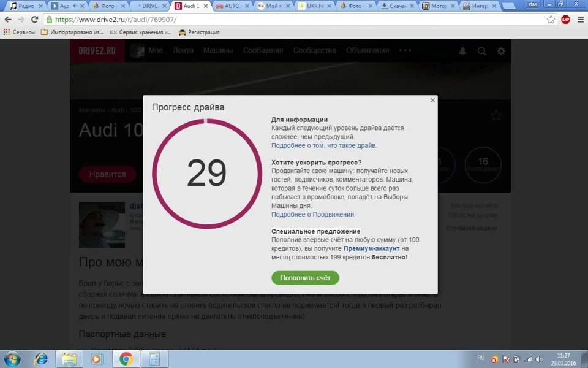Open the Сервисы apps shortcut
Screen dimensions: 588x368
point(19,33)
